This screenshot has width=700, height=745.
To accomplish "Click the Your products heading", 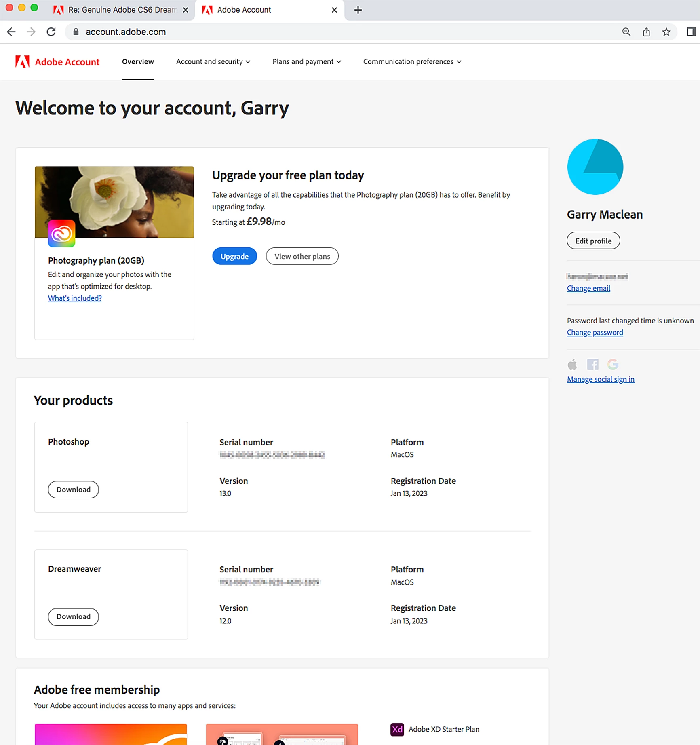I will [x=73, y=401].
